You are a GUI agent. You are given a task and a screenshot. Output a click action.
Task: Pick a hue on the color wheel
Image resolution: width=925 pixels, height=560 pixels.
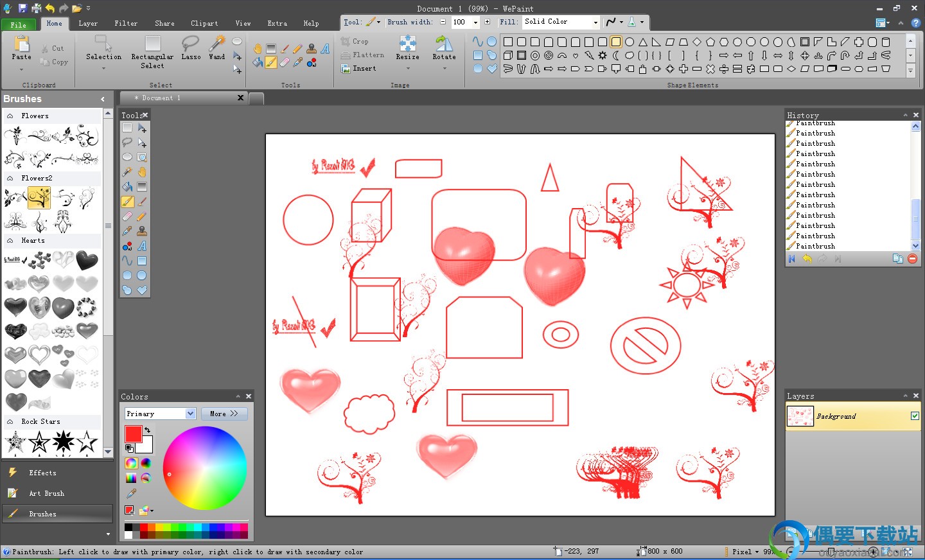click(x=205, y=468)
